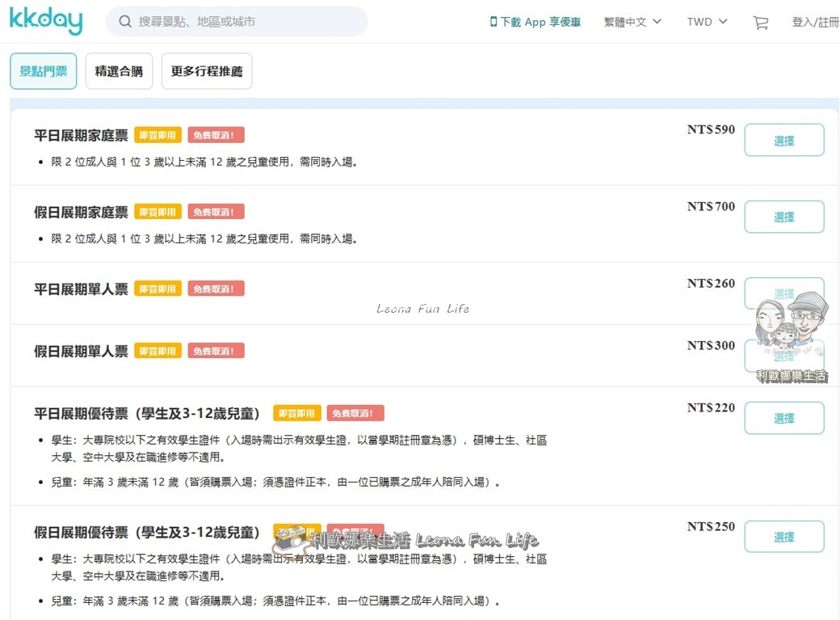Viewport: 840px width, 620px height.
Task: Click the kkday logo
Action: pyautogui.click(x=46, y=20)
